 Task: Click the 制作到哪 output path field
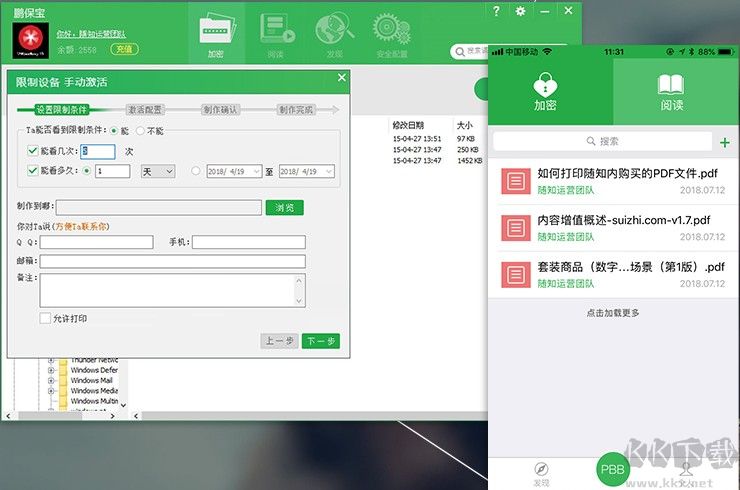pyautogui.click(x=159, y=207)
